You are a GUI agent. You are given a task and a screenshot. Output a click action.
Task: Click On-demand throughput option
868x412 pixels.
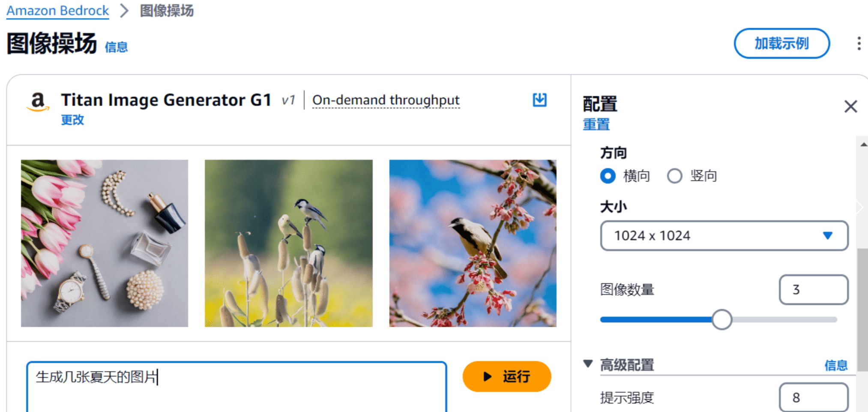[386, 100]
